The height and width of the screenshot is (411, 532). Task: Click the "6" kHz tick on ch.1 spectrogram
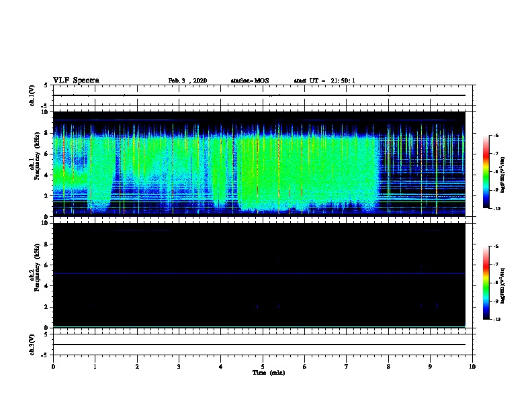pyautogui.click(x=47, y=154)
